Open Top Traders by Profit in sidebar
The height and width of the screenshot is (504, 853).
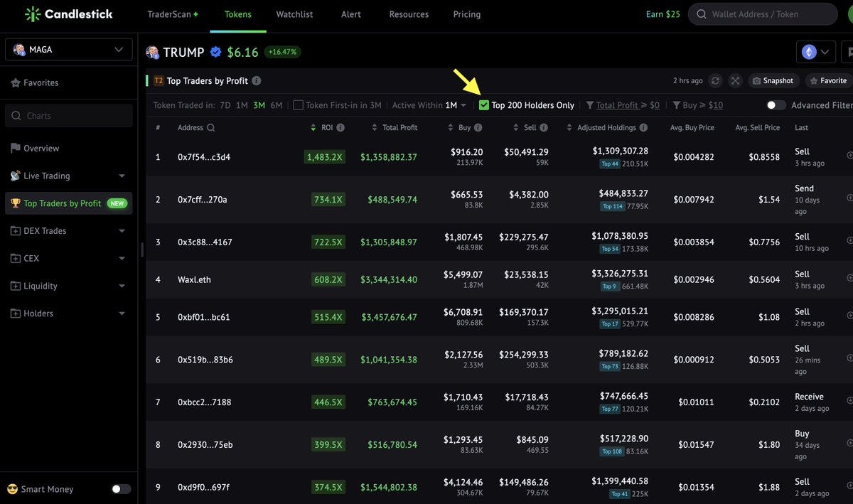pos(68,203)
